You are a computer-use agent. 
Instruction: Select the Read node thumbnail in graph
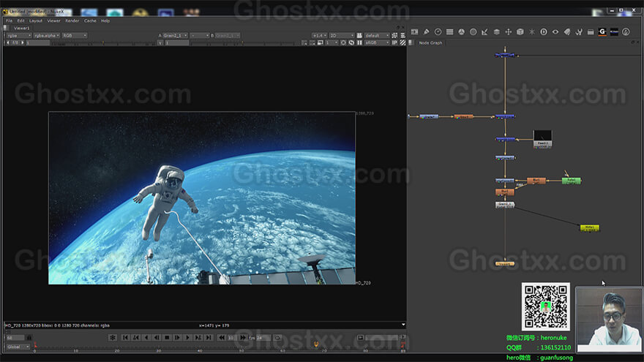click(542, 139)
